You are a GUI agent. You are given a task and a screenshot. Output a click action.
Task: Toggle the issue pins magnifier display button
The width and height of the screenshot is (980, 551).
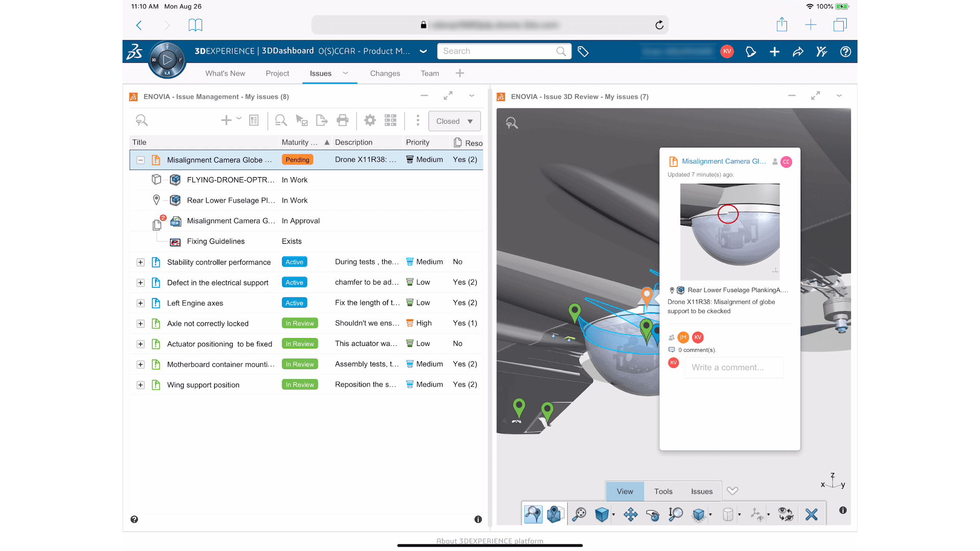pyautogui.click(x=533, y=514)
